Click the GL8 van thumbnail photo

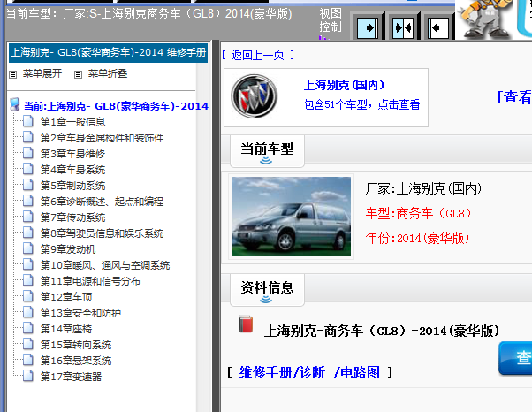tap(291, 217)
